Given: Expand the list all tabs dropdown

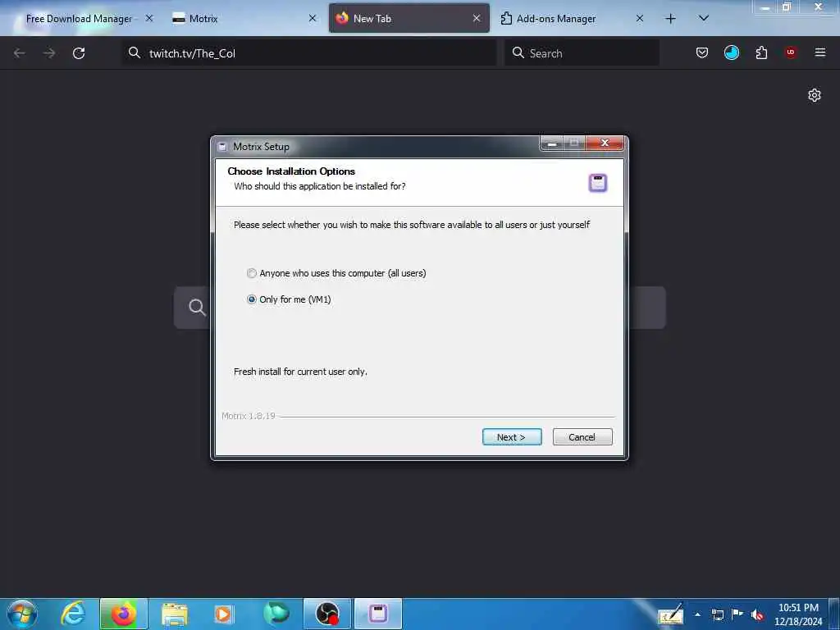Looking at the screenshot, I should (x=704, y=19).
